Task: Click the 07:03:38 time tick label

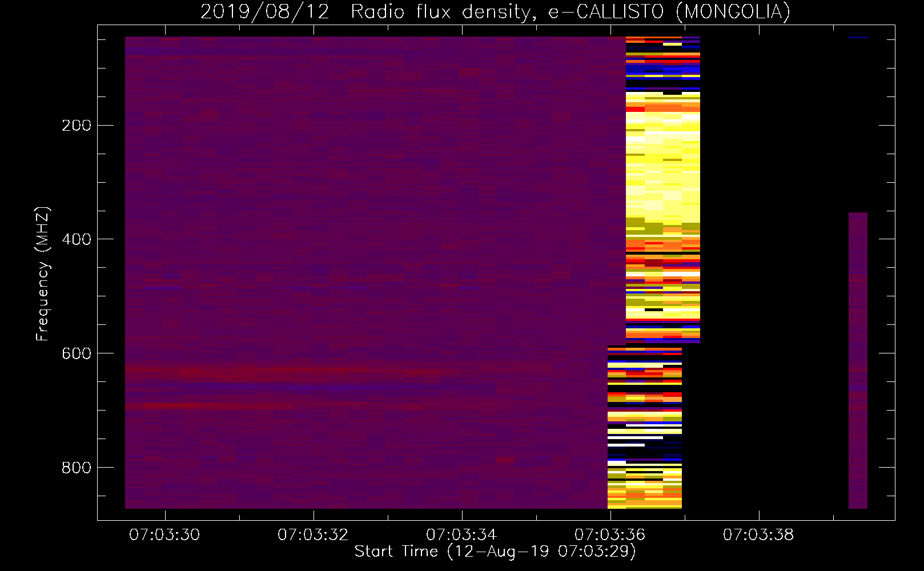Action: (x=758, y=534)
